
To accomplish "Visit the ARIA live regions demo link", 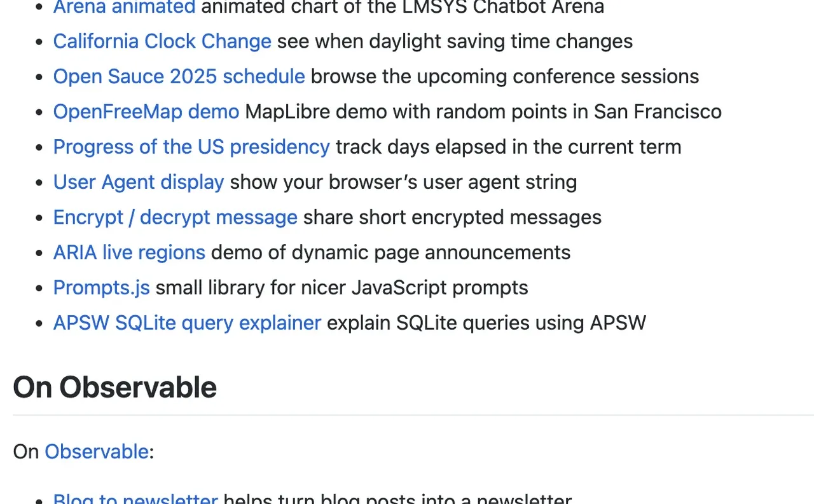I will tap(129, 253).
